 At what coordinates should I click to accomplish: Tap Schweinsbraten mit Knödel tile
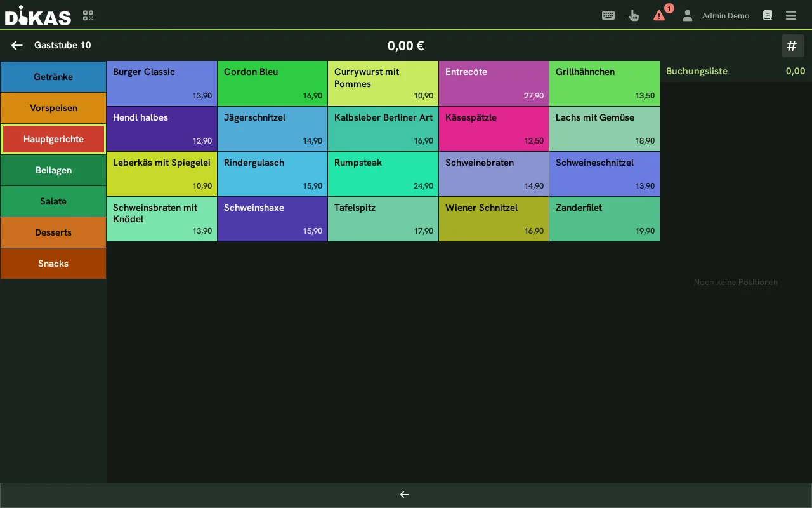pyautogui.click(x=162, y=219)
